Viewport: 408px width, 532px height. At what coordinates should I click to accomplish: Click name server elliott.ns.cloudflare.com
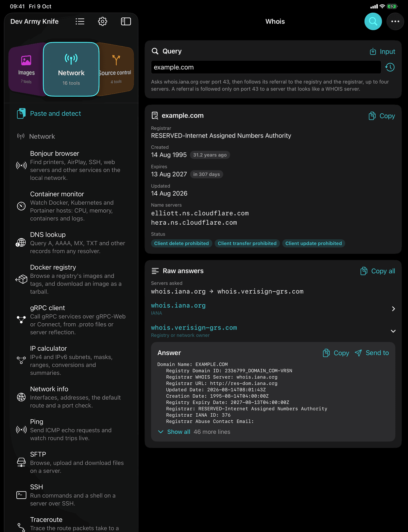click(200, 213)
